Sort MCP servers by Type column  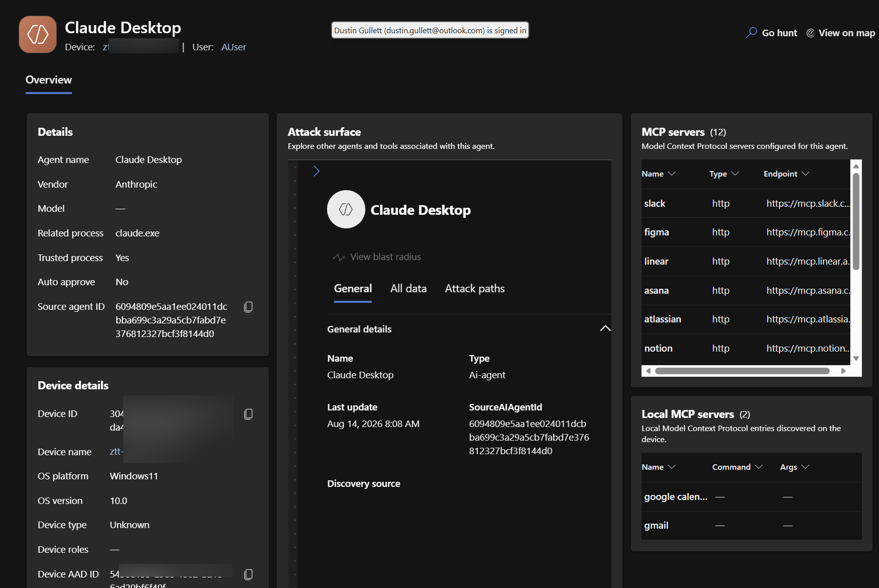pos(724,174)
